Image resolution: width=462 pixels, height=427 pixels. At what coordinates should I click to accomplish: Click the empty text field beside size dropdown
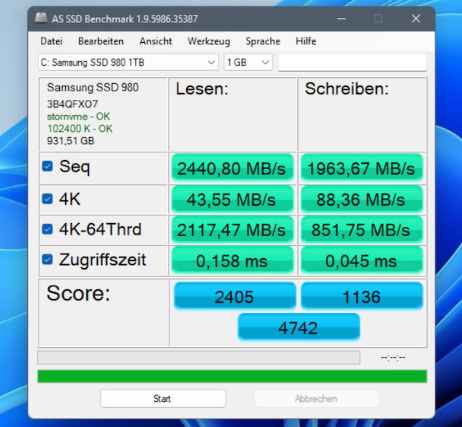point(352,62)
